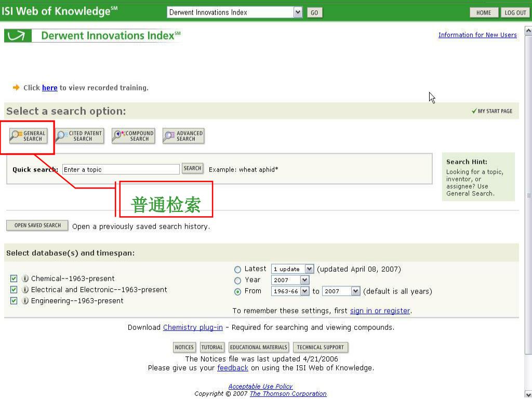Open Cited Patent Search
532x399 pixels.
pyautogui.click(x=79, y=136)
